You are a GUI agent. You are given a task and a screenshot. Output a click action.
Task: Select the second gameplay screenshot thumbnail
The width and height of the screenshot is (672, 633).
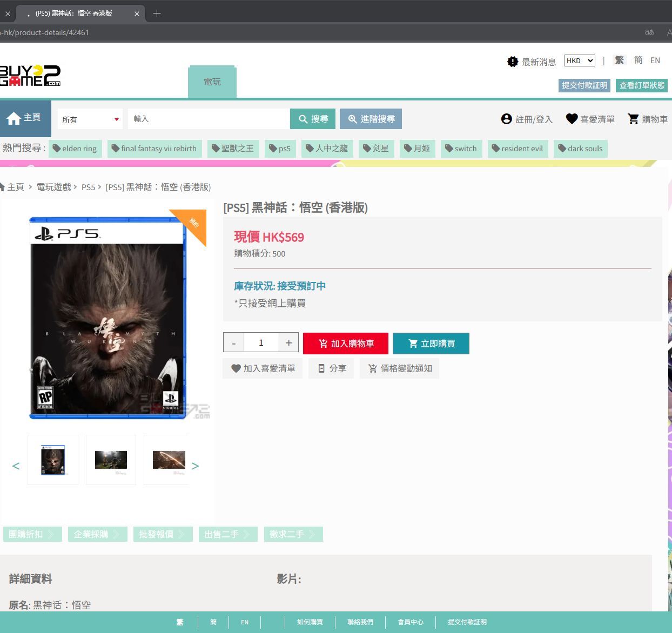pos(111,460)
